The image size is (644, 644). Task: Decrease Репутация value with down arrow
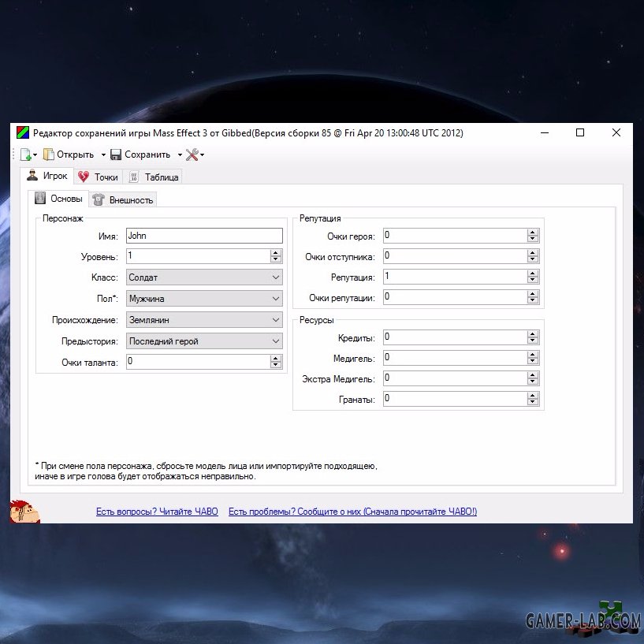click(x=533, y=280)
